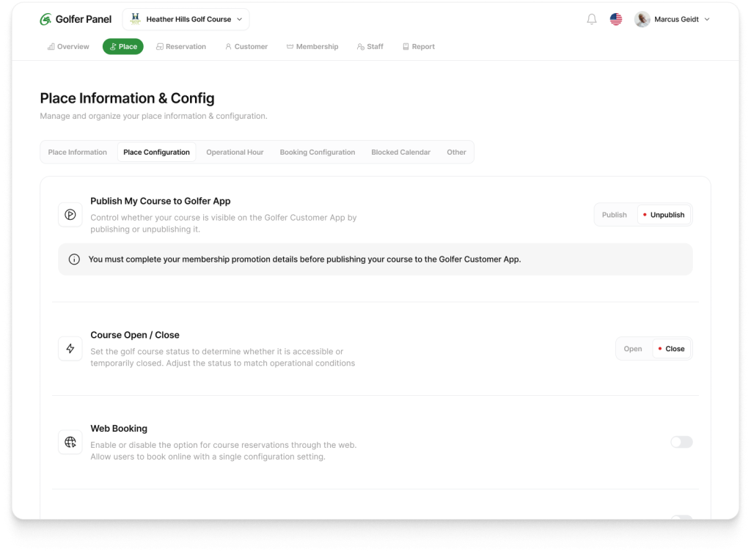Enable the Web Booking switch
The image size is (751, 560).
(x=681, y=442)
